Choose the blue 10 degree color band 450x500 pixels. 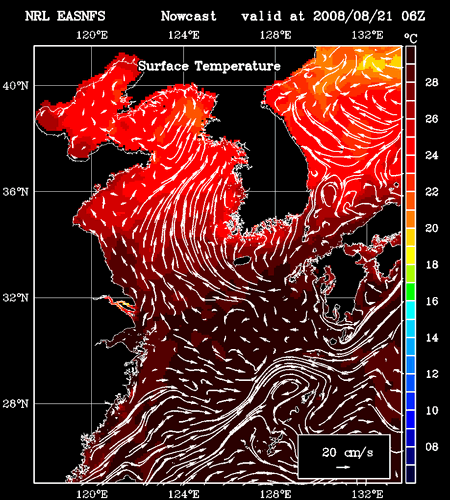coord(410,402)
